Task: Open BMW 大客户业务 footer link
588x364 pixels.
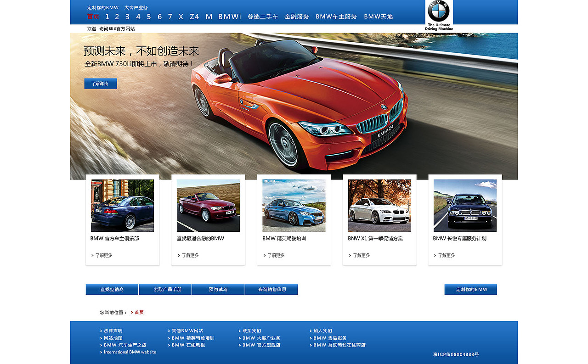Action: click(261, 338)
